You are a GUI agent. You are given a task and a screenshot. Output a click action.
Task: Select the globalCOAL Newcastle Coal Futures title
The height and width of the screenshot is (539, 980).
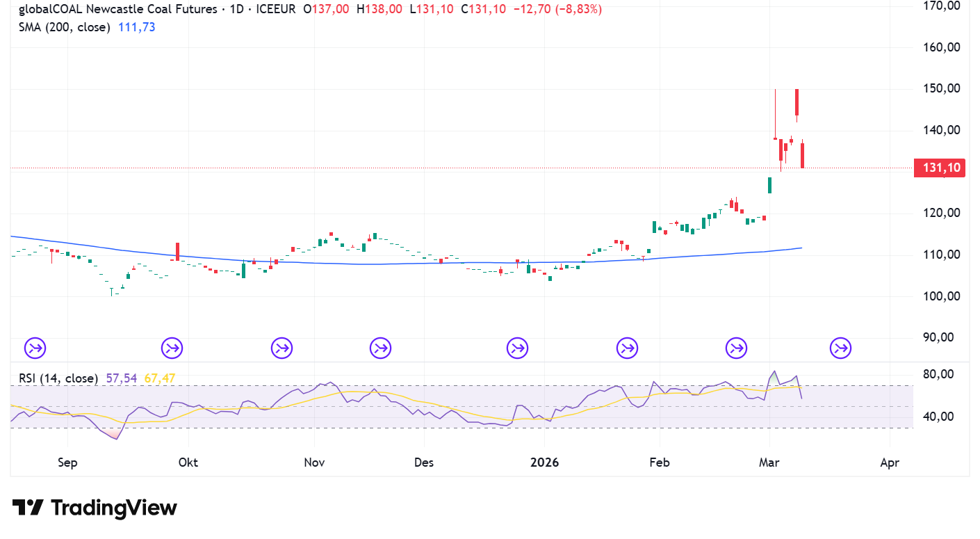[117, 9]
